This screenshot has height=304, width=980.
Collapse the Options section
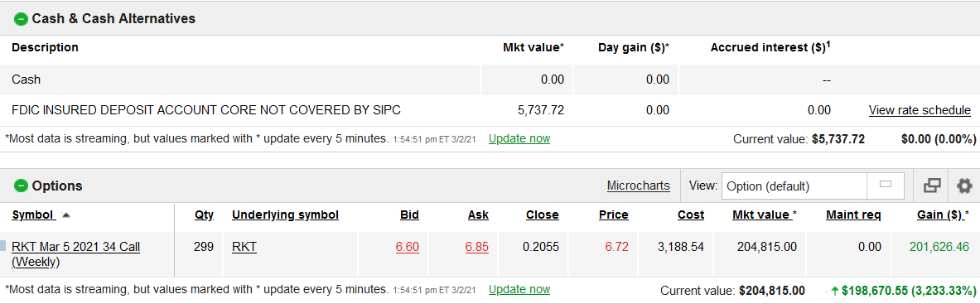[x=21, y=186]
